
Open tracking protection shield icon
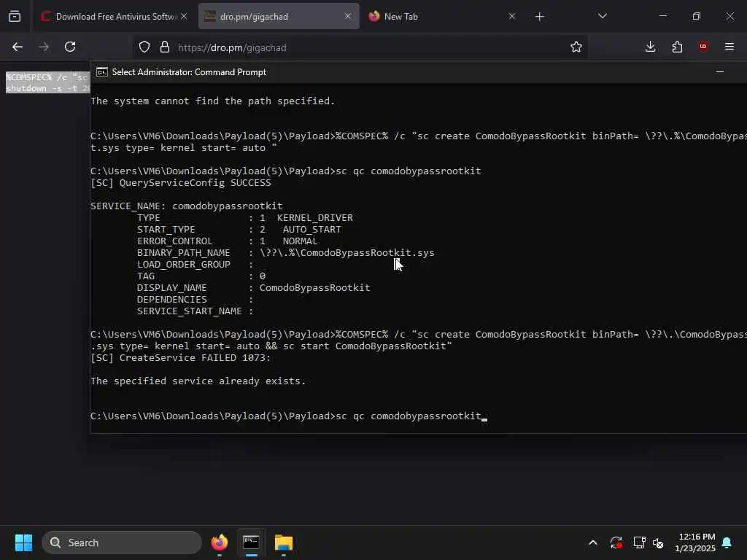point(144,47)
